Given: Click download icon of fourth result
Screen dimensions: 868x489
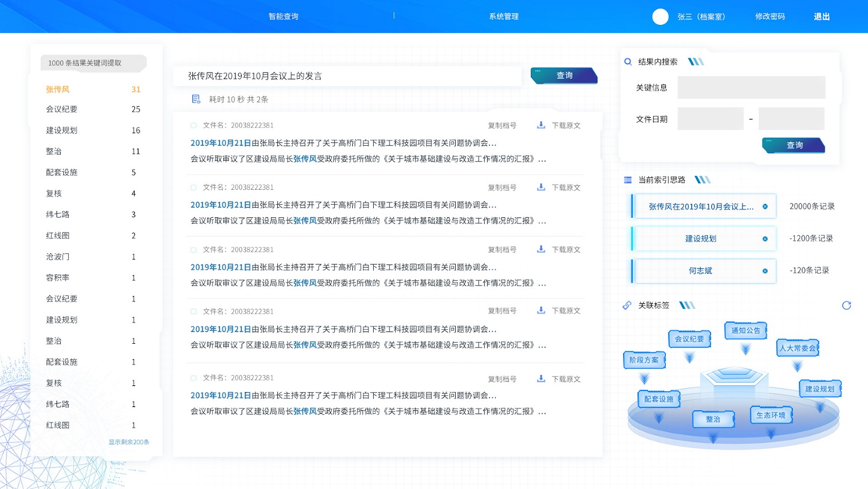Looking at the screenshot, I should (x=541, y=310).
